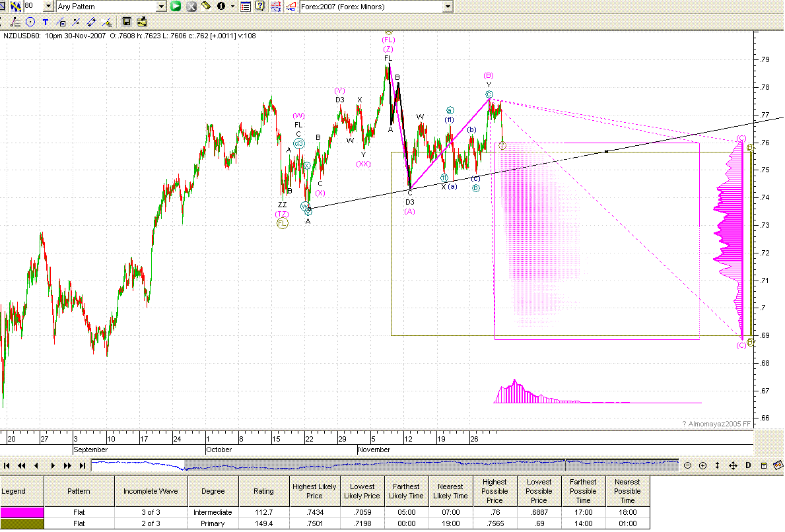Select the yellow eraser tool
The height and width of the screenshot is (532, 785).
pyautogui.click(x=206, y=6)
